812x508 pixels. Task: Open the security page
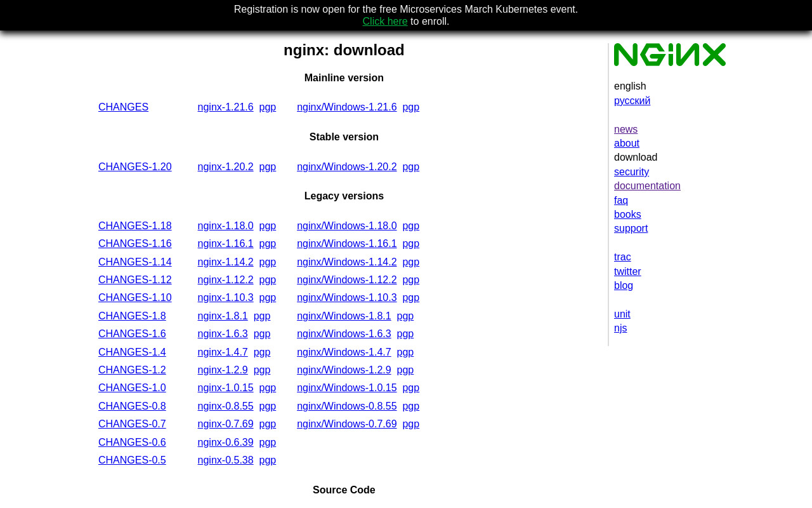pos(631,172)
